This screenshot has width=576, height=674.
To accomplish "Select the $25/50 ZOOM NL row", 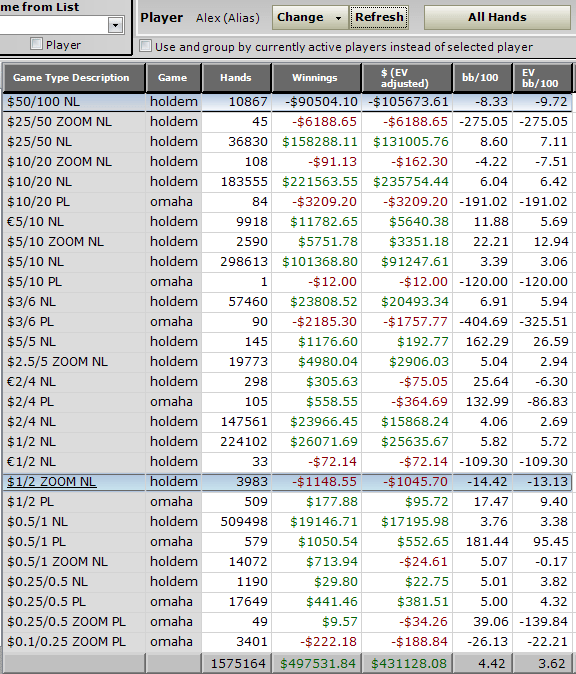I will tap(288, 122).
